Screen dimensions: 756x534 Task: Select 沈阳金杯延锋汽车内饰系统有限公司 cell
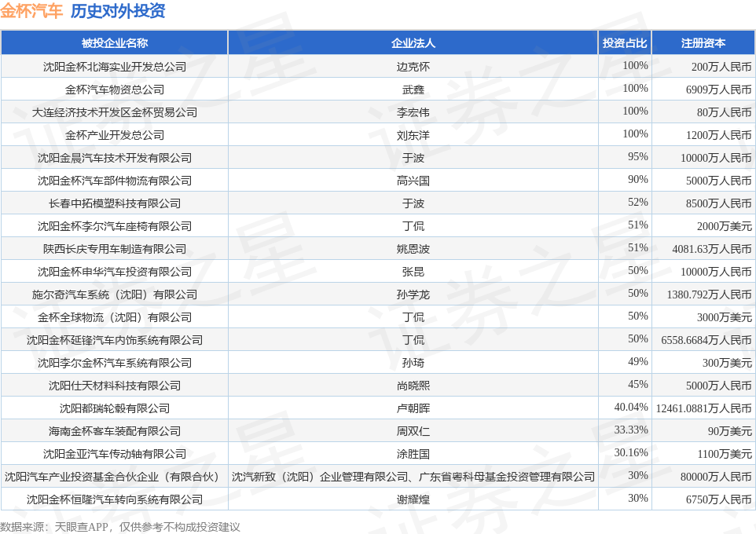(x=114, y=340)
